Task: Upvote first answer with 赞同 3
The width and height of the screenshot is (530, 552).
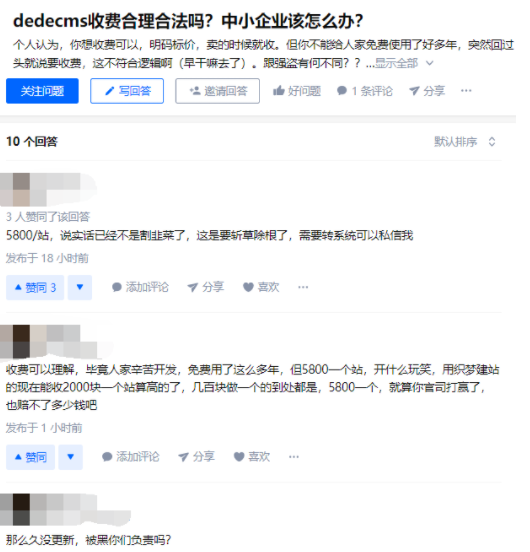Action: tap(35, 288)
